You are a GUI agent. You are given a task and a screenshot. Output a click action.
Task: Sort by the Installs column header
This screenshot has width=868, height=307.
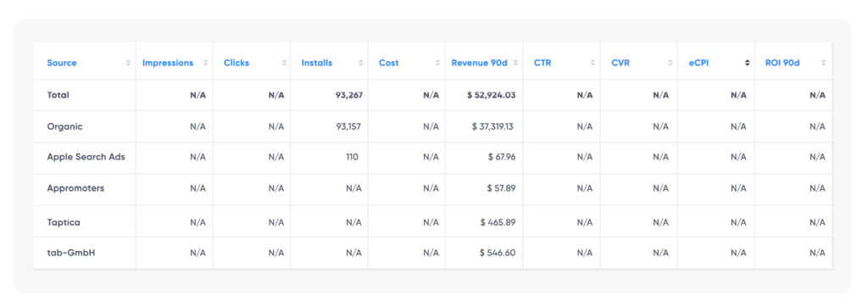(317, 63)
